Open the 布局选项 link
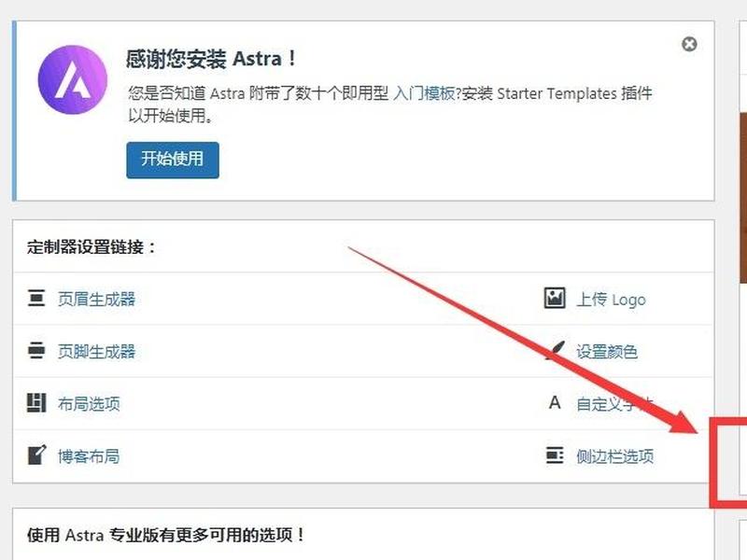 pyautogui.click(x=89, y=404)
